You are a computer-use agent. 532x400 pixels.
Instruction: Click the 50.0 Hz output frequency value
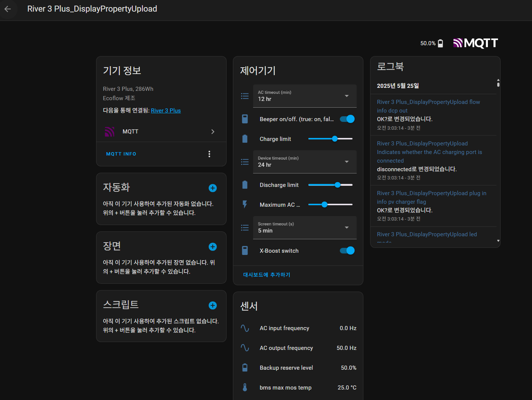[x=347, y=348]
